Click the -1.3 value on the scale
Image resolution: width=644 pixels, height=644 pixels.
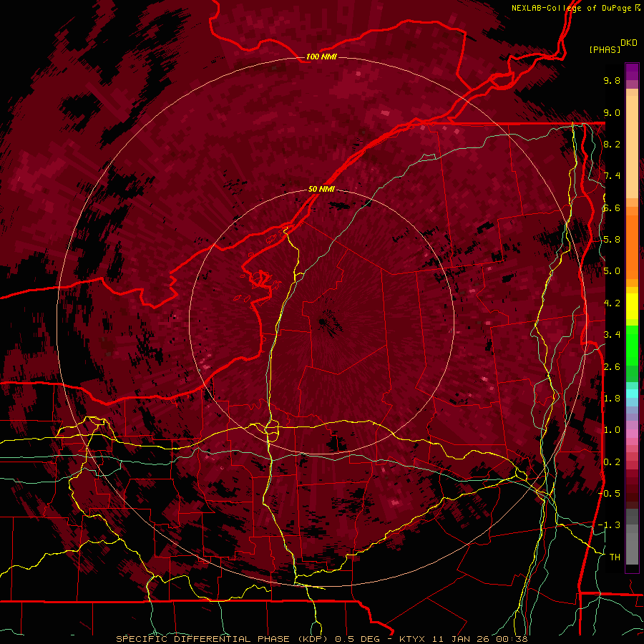(x=609, y=525)
